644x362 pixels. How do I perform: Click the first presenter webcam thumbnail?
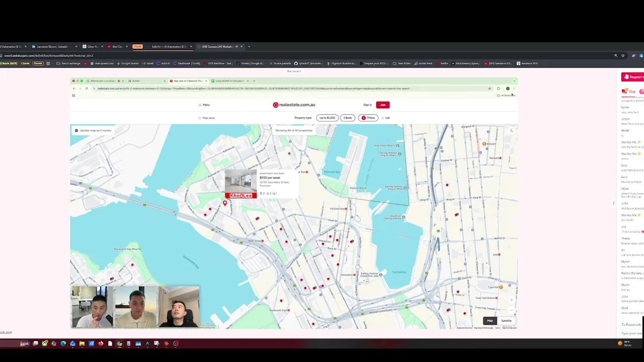click(92, 307)
